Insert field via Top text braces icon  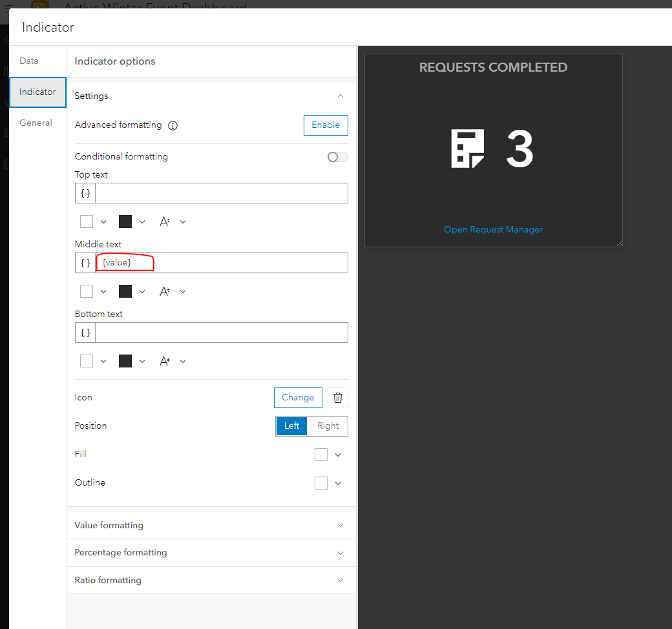tap(85, 193)
